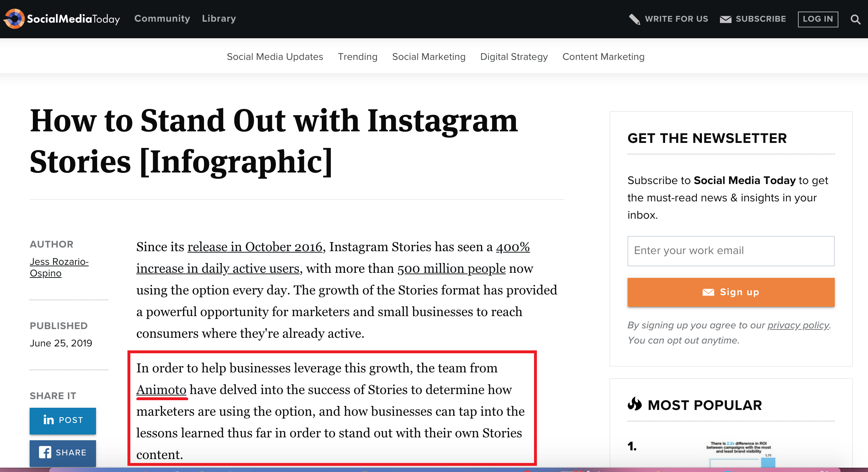Share via the LinkedIn POST button
Image resolution: width=868 pixels, height=472 pixels.
(x=63, y=421)
